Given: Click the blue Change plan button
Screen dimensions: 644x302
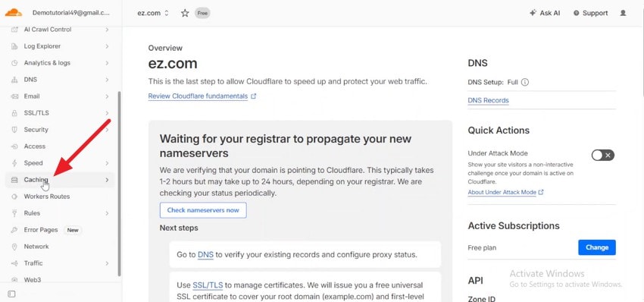Looking at the screenshot, I should [597, 247].
